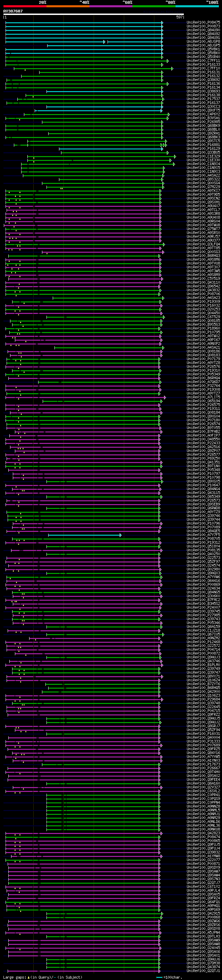Select the UniRef100_C7FF11 label

pos(203,60)
